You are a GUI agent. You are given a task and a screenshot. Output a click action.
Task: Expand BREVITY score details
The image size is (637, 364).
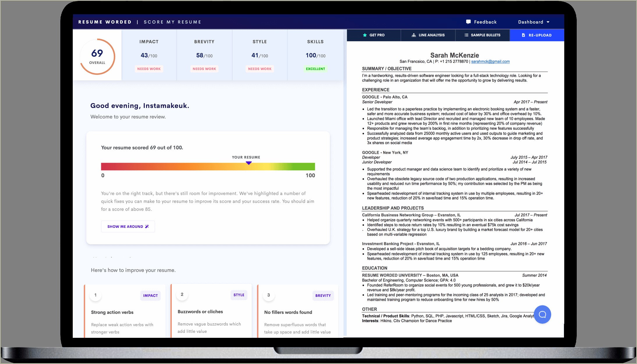[204, 55]
